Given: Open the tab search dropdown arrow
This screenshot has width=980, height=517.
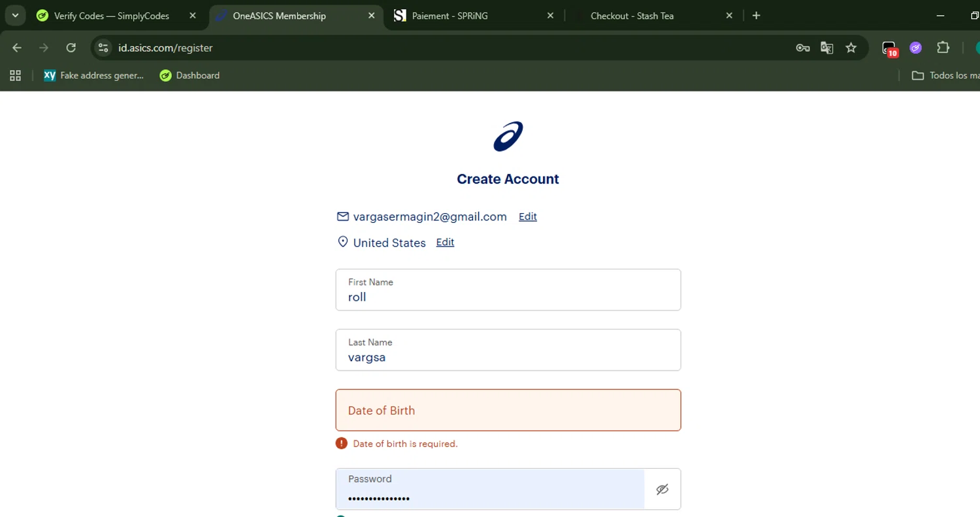Looking at the screenshot, I should pyautogui.click(x=15, y=15).
